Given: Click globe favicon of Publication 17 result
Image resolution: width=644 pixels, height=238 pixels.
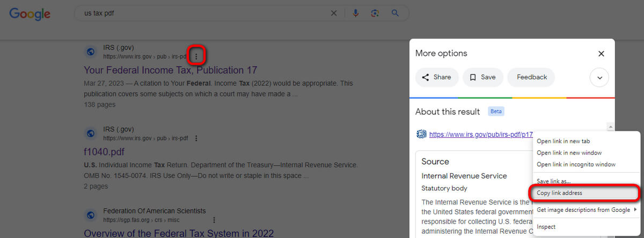Looking at the screenshot, I should 91,52.
